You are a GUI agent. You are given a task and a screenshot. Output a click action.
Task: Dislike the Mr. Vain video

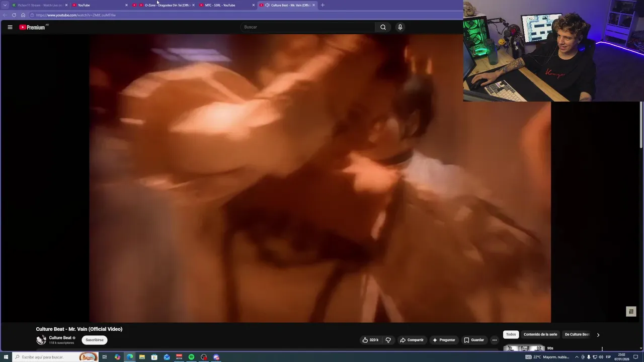pyautogui.click(x=388, y=340)
